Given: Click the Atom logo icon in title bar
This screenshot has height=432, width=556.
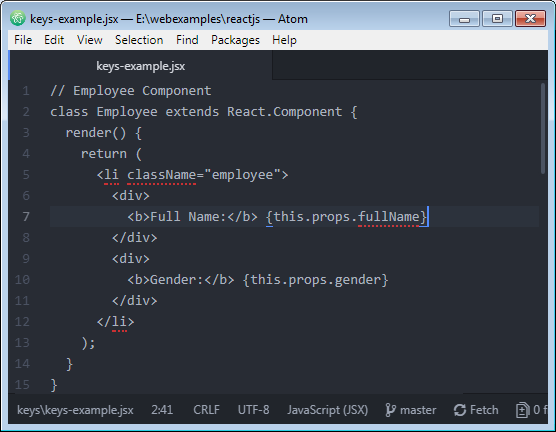Looking at the screenshot, I should [x=18, y=18].
